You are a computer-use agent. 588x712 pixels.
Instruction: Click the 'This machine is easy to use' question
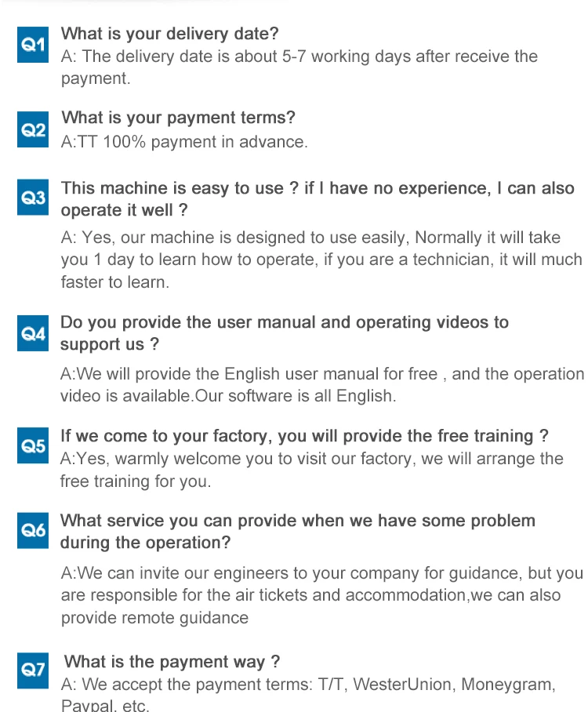tap(318, 199)
